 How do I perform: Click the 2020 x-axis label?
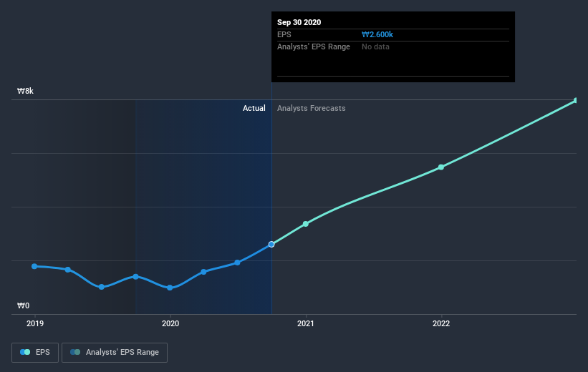170,323
